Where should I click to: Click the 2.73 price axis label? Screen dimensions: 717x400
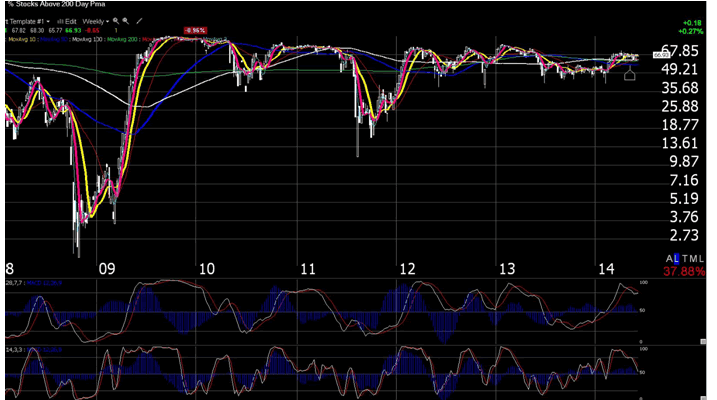[685, 235]
